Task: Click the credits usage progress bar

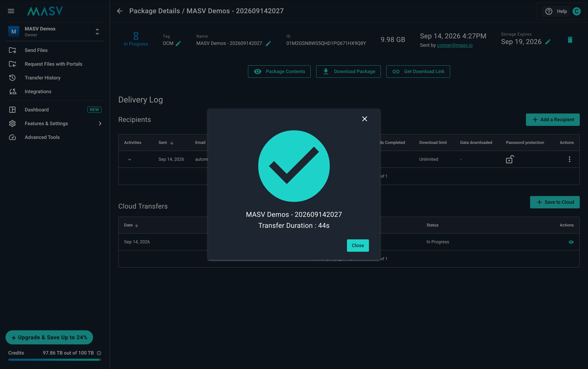Action: pos(55,360)
